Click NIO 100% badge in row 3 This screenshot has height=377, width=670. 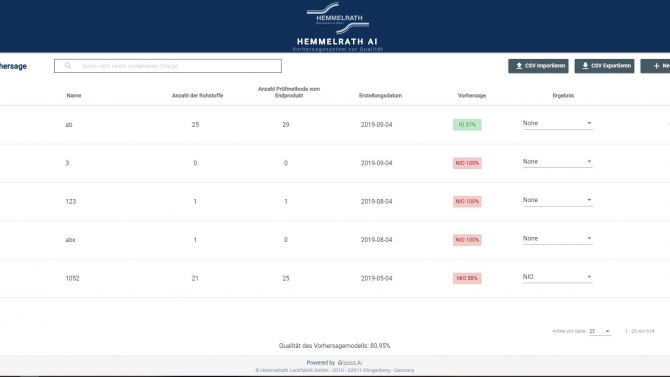point(467,163)
